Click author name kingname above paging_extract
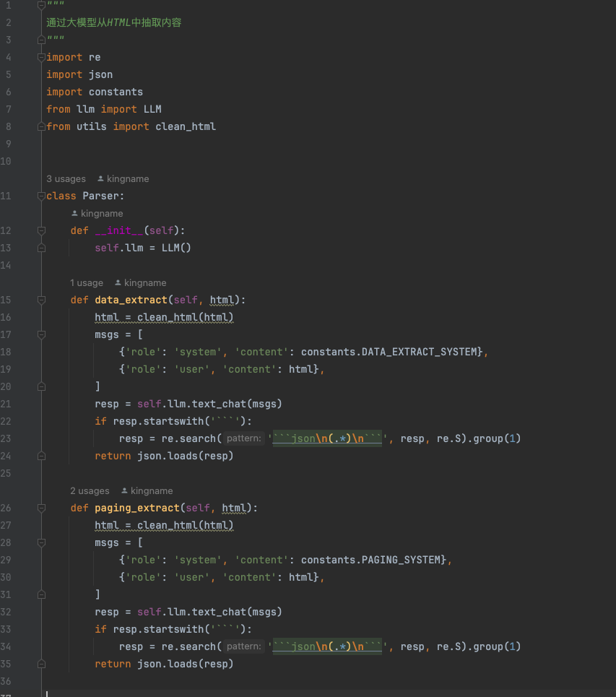 tap(152, 490)
